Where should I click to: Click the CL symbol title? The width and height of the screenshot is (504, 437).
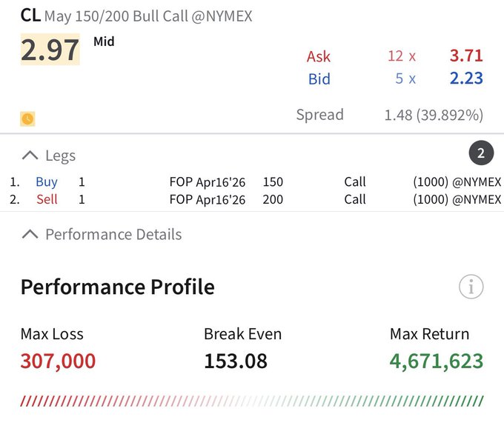point(30,16)
